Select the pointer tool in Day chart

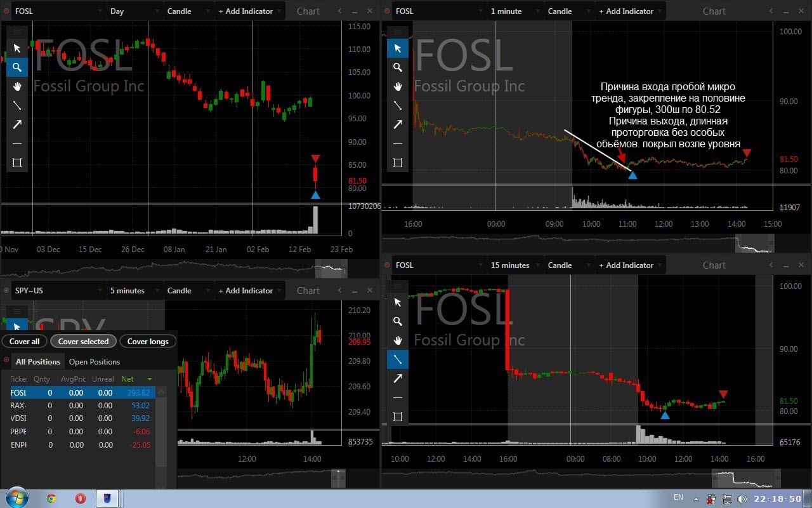point(17,48)
